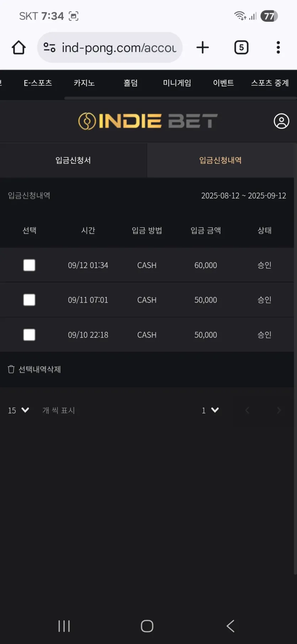Viewport: 297px width, 644px height.
Task: Open the 미니게임 menu link
Action: click(x=177, y=83)
